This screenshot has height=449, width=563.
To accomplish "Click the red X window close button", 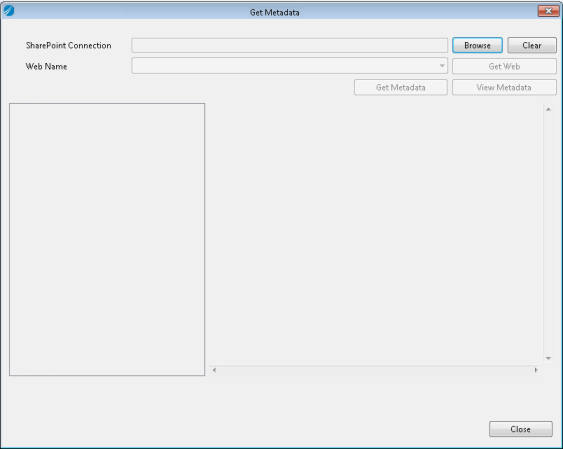I will pos(548,11).
